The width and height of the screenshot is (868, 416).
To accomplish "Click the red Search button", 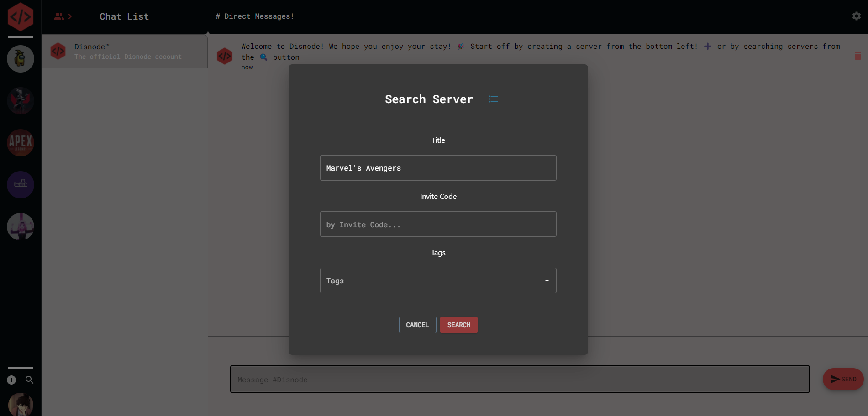I will (x=459, y=325).
